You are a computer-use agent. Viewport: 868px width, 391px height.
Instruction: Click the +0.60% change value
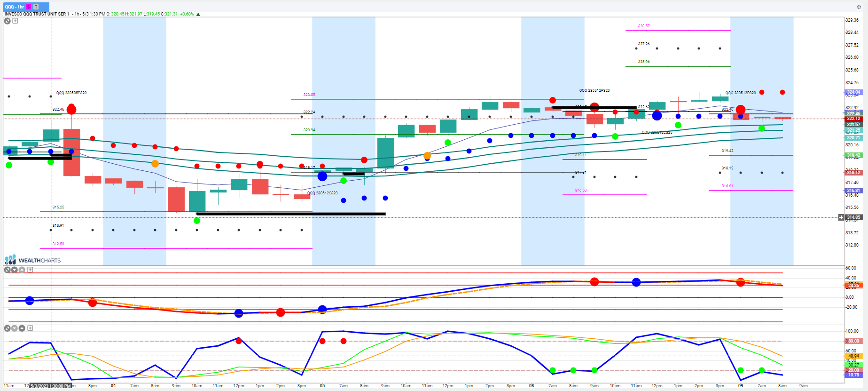(x=187, y=14)
